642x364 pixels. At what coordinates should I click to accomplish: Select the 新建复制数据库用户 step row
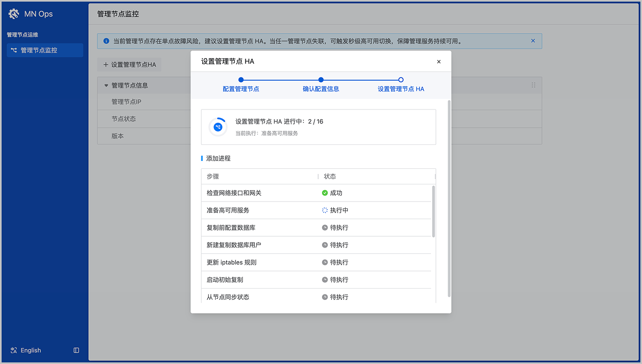pyautogui.click(x=316, y=245)
